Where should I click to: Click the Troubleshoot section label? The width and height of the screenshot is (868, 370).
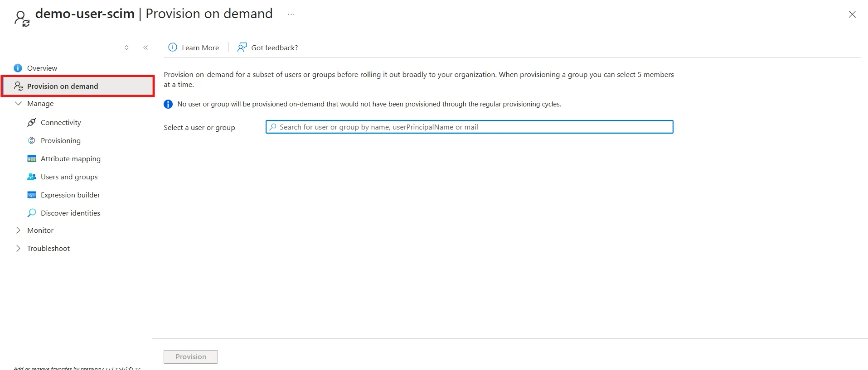[x=48, y=248]
